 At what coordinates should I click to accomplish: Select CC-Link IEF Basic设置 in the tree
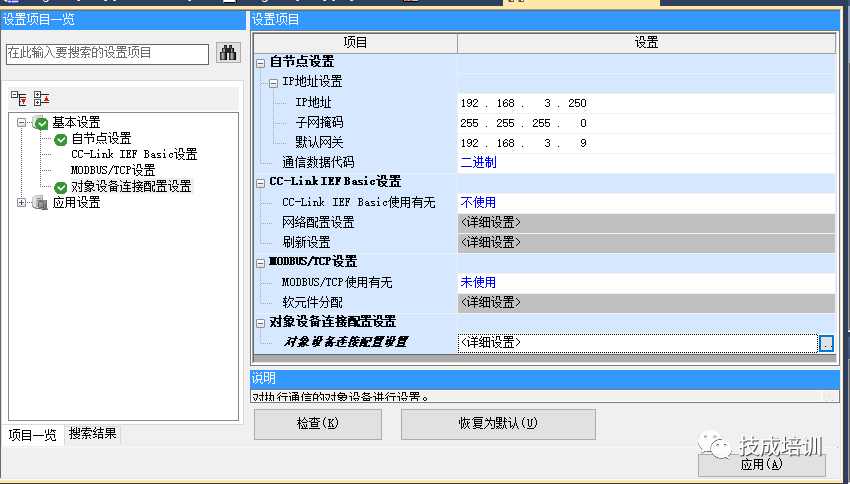[134, 154]
